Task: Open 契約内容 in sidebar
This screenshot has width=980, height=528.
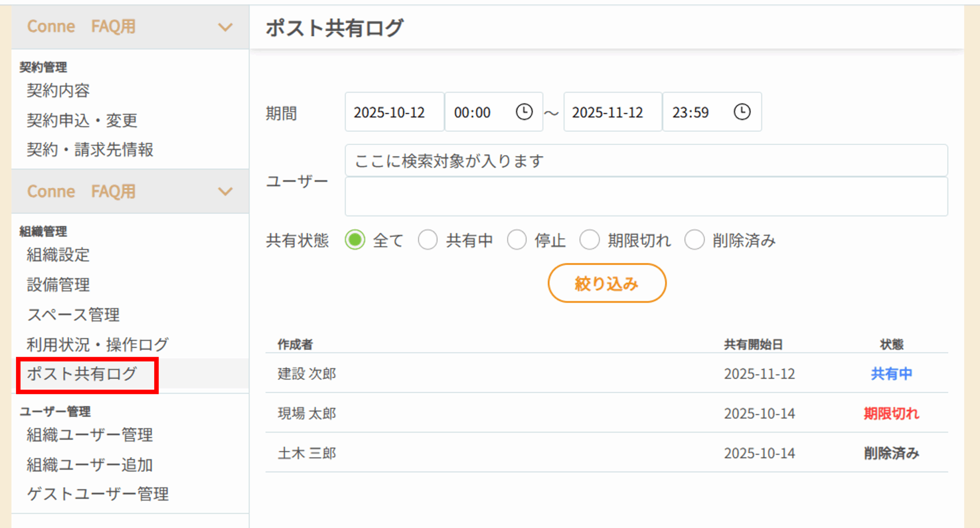Action: click(58, 91)
